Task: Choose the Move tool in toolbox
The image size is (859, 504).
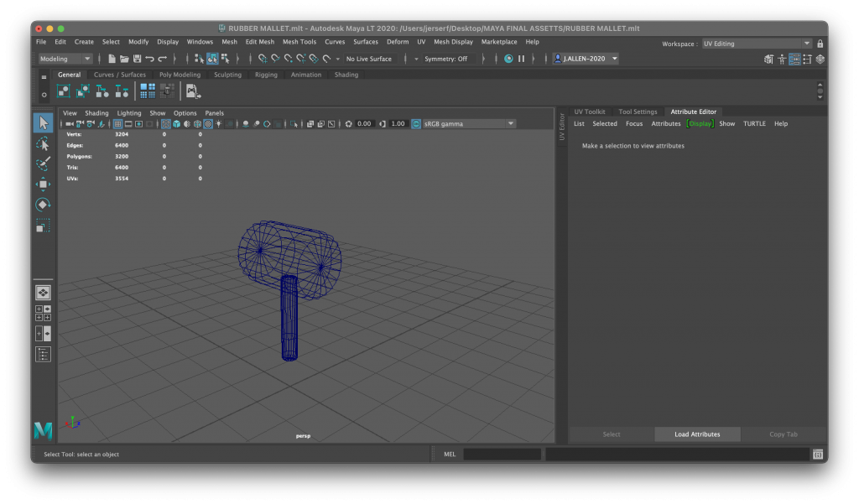Action: point(43,184)
